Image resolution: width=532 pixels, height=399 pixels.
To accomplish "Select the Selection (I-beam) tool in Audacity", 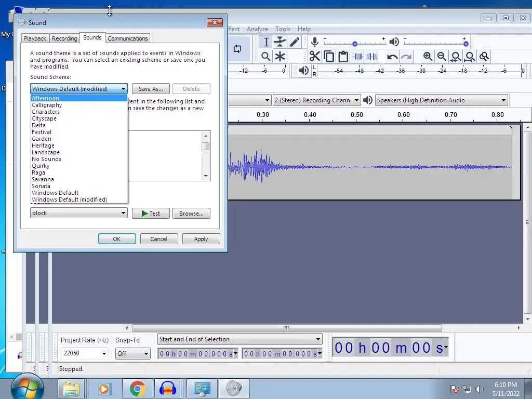I will click(x=266, y=42).
